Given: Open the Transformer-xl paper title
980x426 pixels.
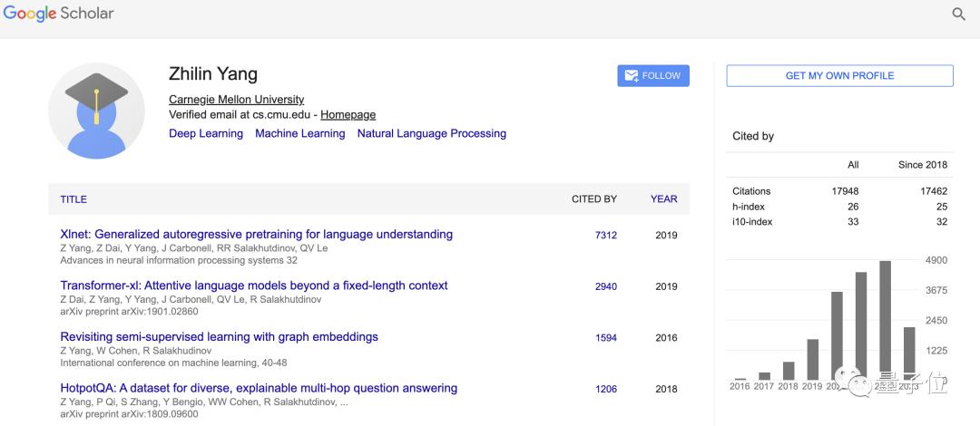Looking at the screenshot, I should [253, 286].
